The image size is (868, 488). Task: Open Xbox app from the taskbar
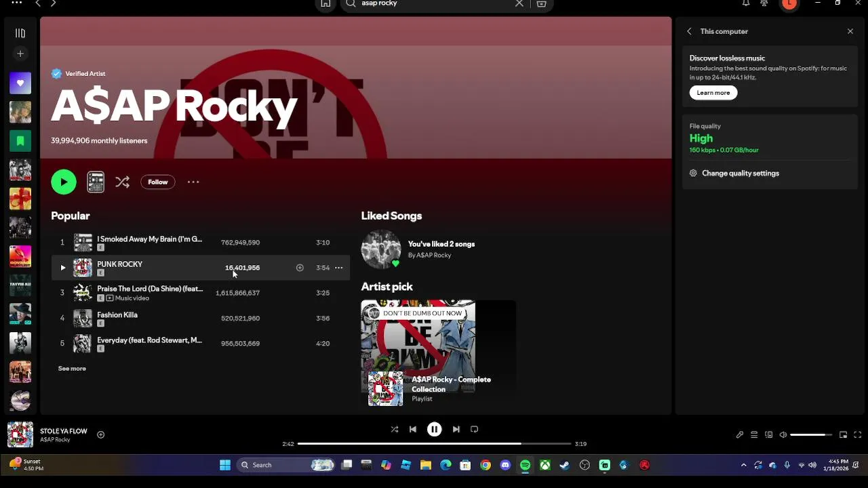pyautogui.click(x=545, y=465)
